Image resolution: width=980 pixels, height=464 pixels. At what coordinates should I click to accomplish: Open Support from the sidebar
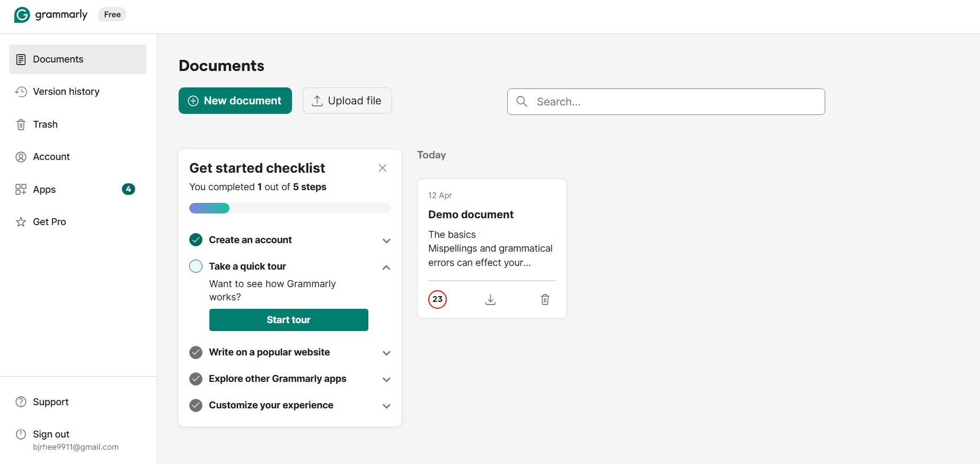click(77, 402)
